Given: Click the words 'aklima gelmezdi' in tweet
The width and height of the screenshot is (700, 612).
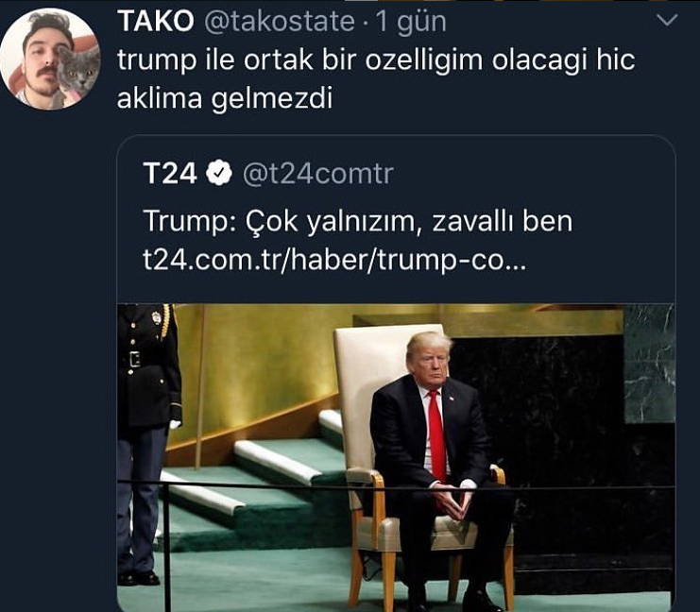Looking at the screenshot, I should [225, 98].
